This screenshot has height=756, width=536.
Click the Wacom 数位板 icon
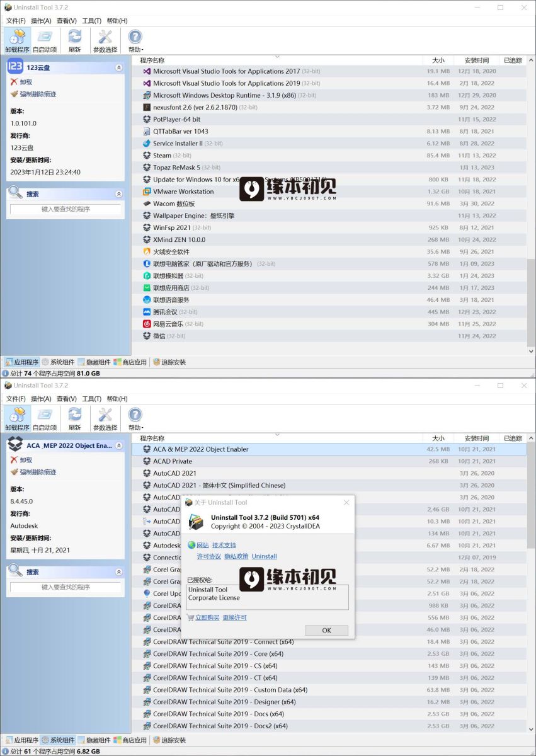(147, 203)
